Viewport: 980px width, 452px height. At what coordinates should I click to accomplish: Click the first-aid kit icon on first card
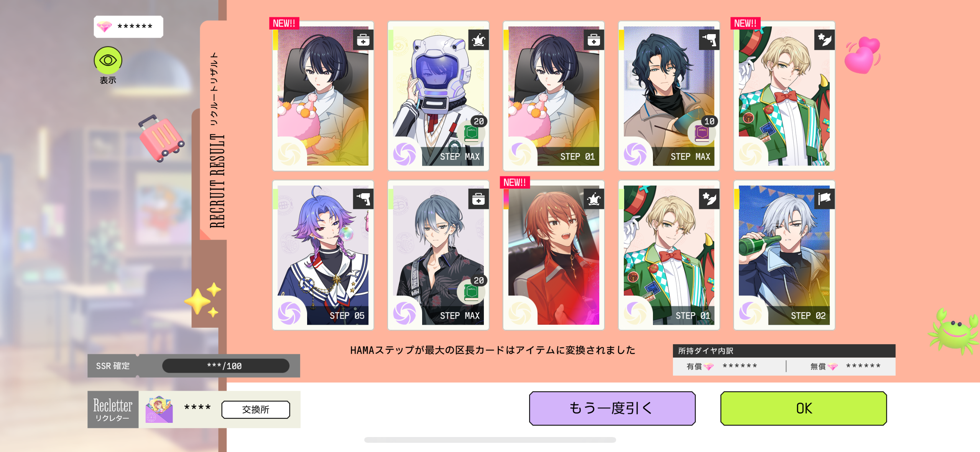coord(363,40)
